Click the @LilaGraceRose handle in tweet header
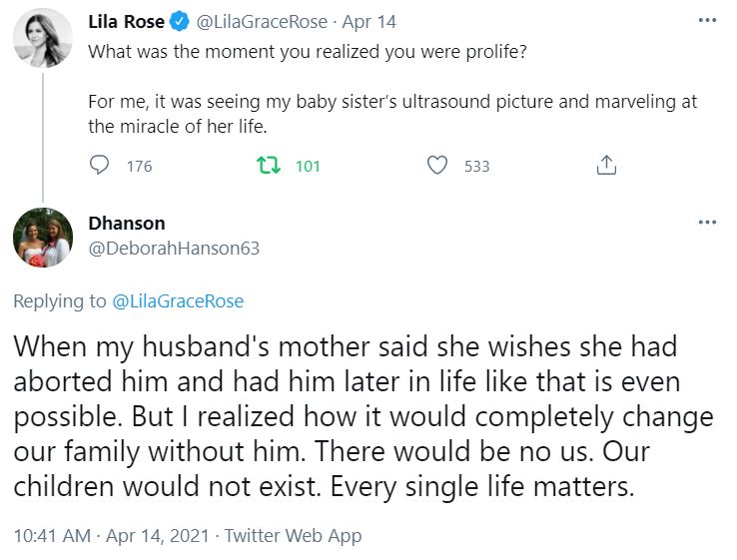The height and width of the screenshot is (560, 737). [x=260, y=22]
